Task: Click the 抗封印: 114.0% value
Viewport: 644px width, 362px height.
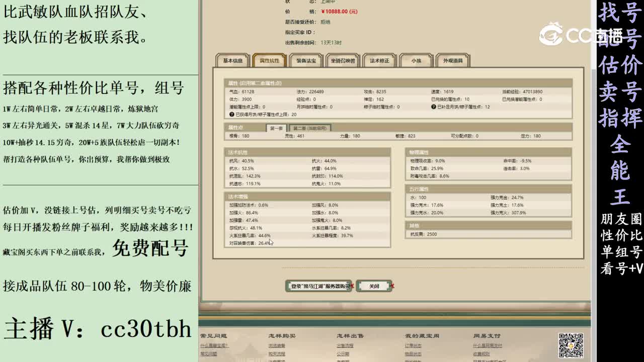Action: pyautogui.click(x=328, y=176)
